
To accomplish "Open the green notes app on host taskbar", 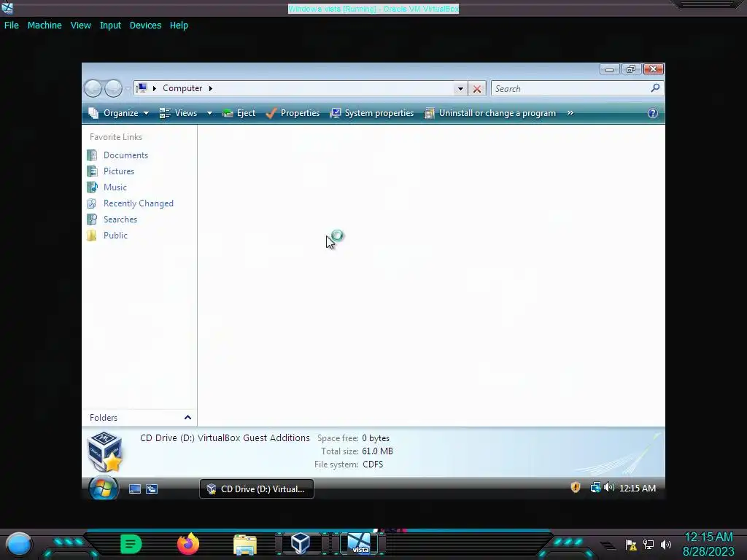I will pos(131,544).
